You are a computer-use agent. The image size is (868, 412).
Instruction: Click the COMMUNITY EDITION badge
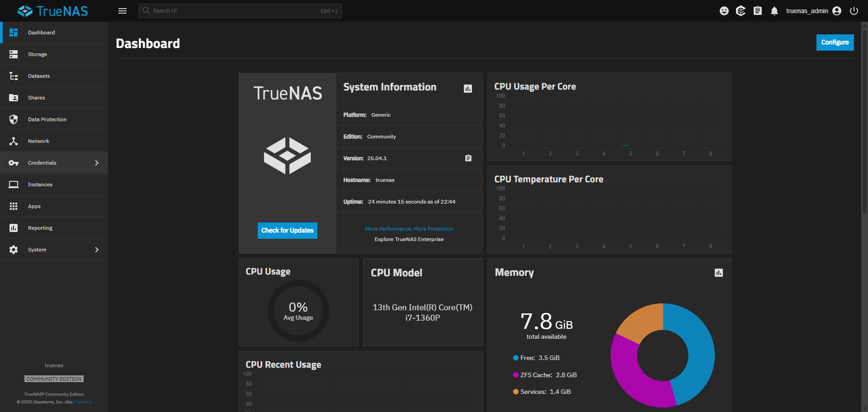pos(54,379)
